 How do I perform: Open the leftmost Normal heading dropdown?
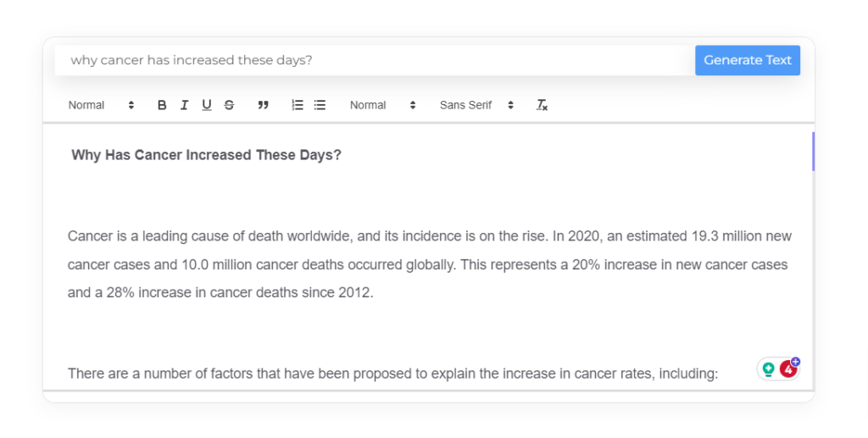pyautogui.click(x=101, y=105)
